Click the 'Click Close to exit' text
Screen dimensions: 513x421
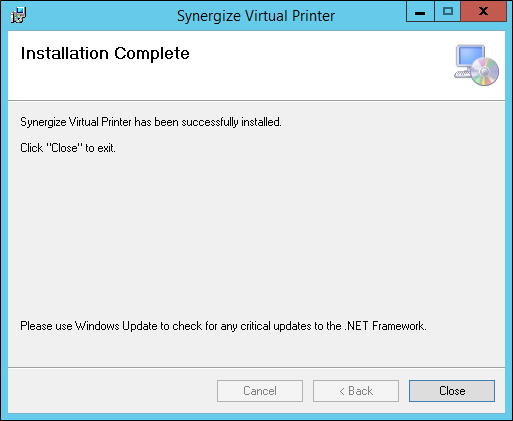[68, 148]
